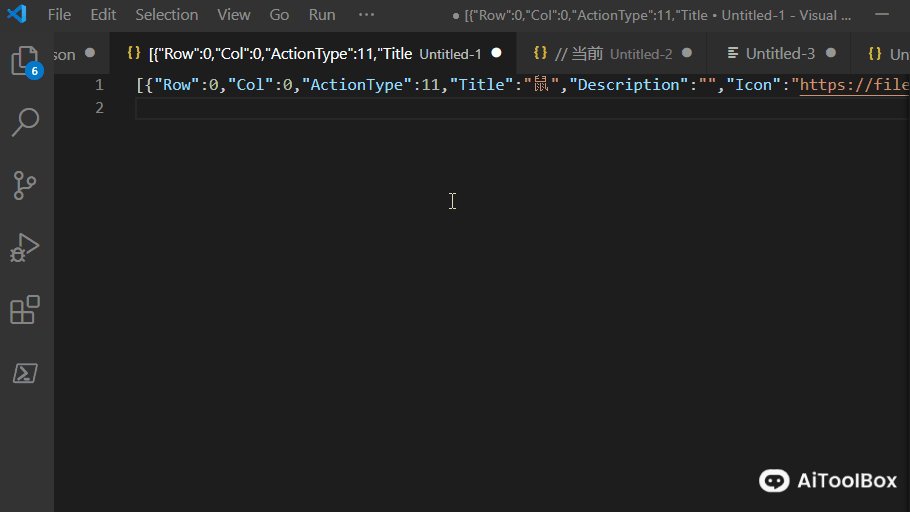Click the JSON braces icon on Untitled-2 tab
Image resolution: width=910 pixels, height=512 pixels.
540,53
